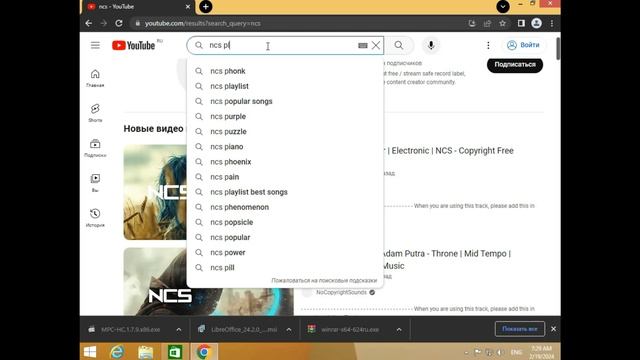Clear the search box with the X
This screenshot has height=360, width=640.
[x=376, y=45]
